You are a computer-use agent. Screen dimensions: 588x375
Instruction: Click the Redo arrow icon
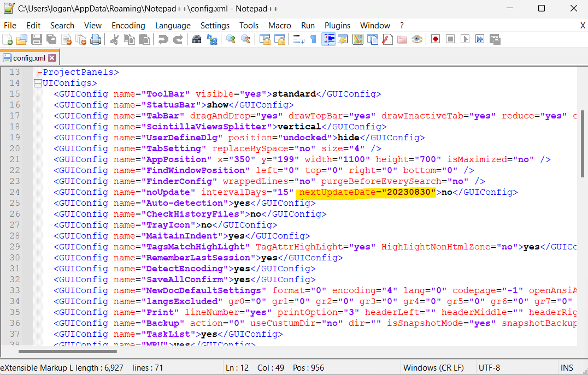[178, 39]
